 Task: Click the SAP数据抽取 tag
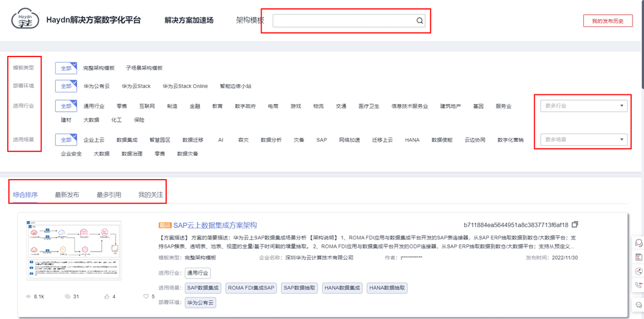(x=300, y=288)
